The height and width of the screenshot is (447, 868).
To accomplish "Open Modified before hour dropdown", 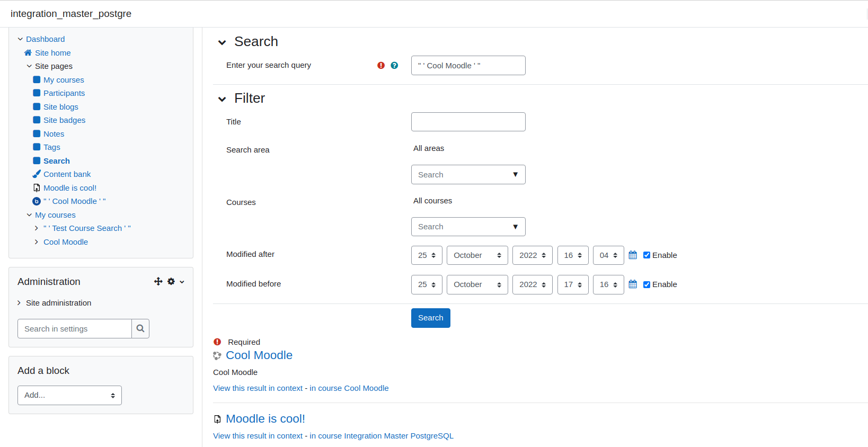I will [x=573, y=284].
